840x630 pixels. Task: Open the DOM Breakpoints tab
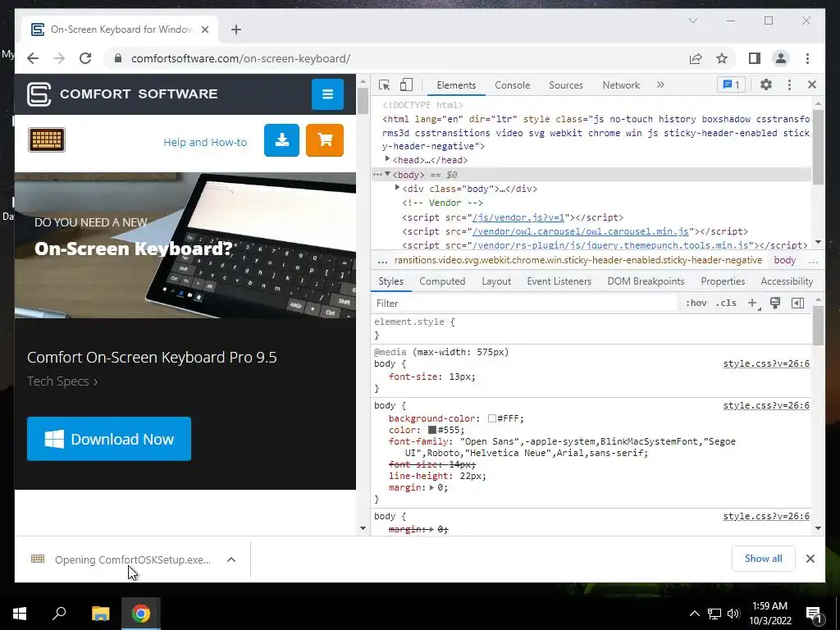coord(646,281)
